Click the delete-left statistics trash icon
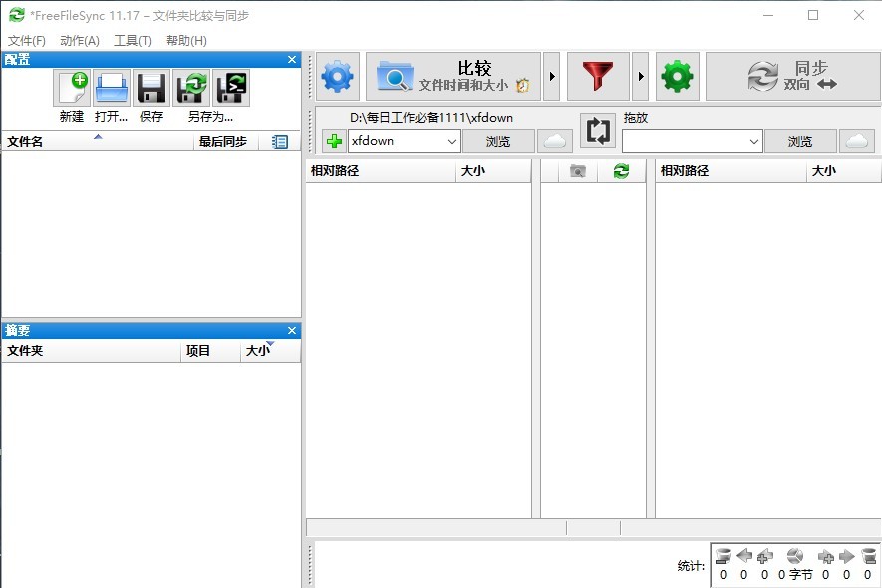The width and height of the screenshot is (882, 588). (x=723, y=556)
